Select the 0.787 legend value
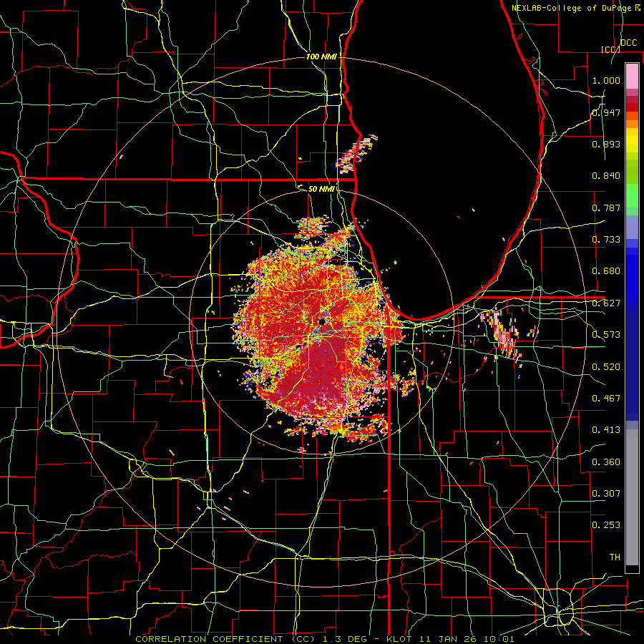The height and width of the screenshot is (644, 644). pos(606,208)
